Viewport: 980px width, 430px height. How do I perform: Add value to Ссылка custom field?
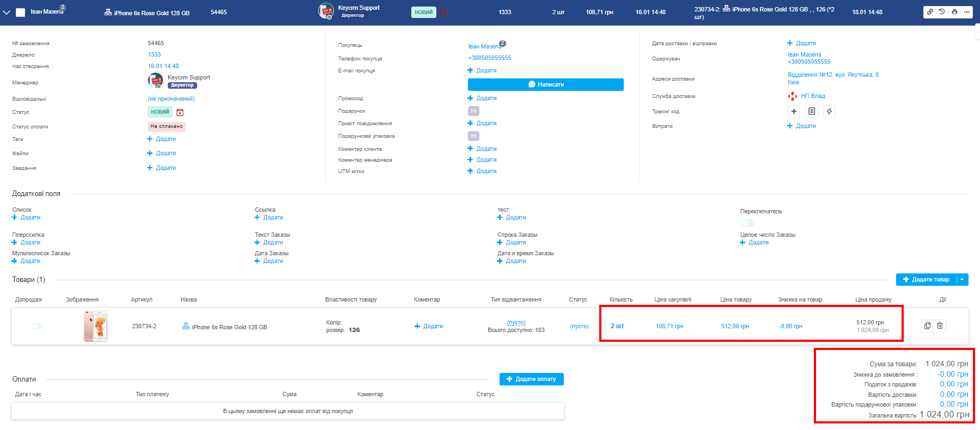[x=269, y=217]
